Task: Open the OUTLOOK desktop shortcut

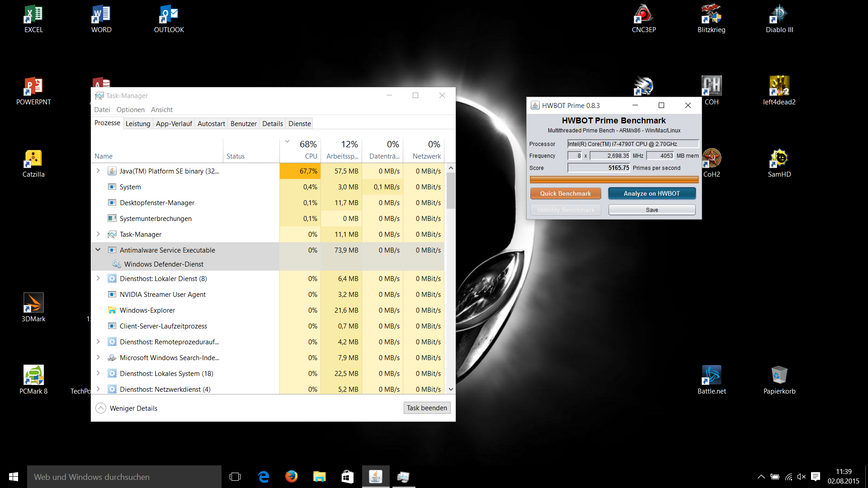Action: pyautogui.click(x=169, y=19)
